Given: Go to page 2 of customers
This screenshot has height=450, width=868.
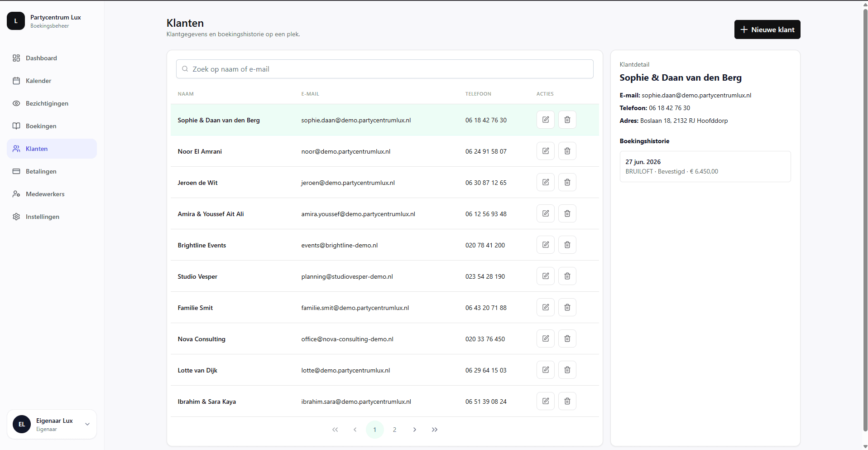Looking at the screenshot, I should point(395,430).
